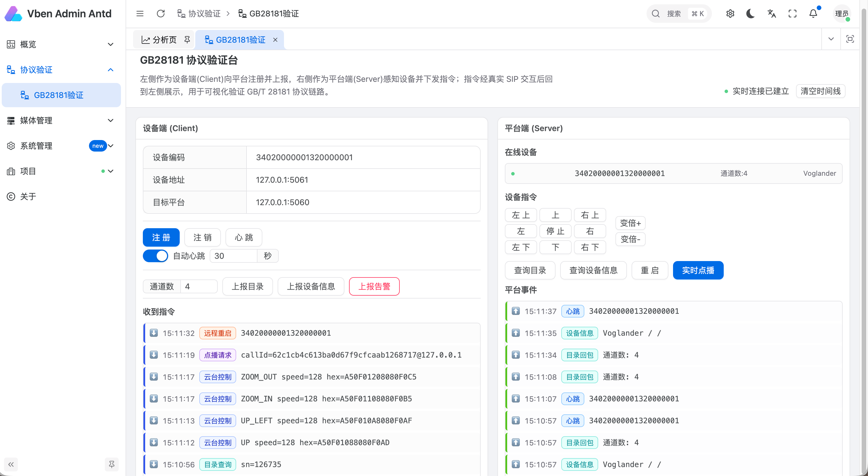
Task: Click the search box in header
Action: coord(679,14)
